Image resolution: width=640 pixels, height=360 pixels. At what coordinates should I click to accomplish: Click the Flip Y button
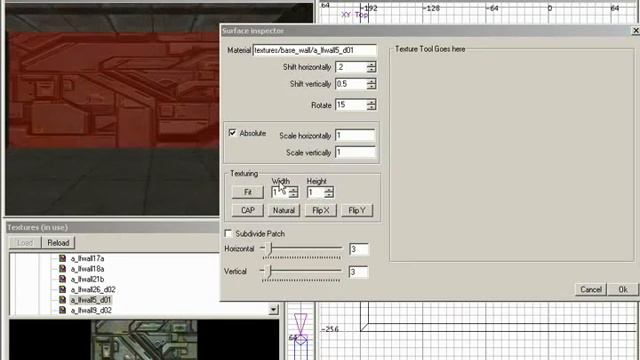click(357, 211)
